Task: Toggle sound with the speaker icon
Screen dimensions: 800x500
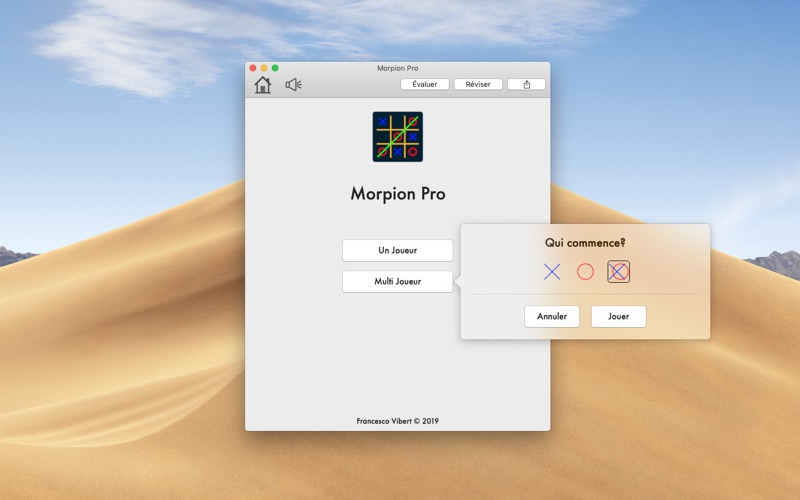Action: coord(293,85)
